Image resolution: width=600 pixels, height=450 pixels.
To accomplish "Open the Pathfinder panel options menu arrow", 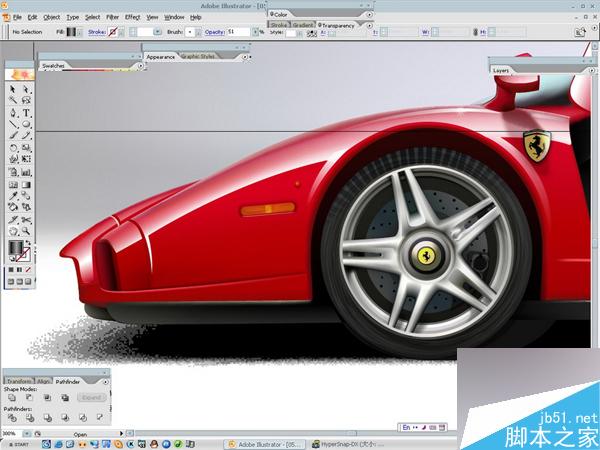I will tap(106, 381).
